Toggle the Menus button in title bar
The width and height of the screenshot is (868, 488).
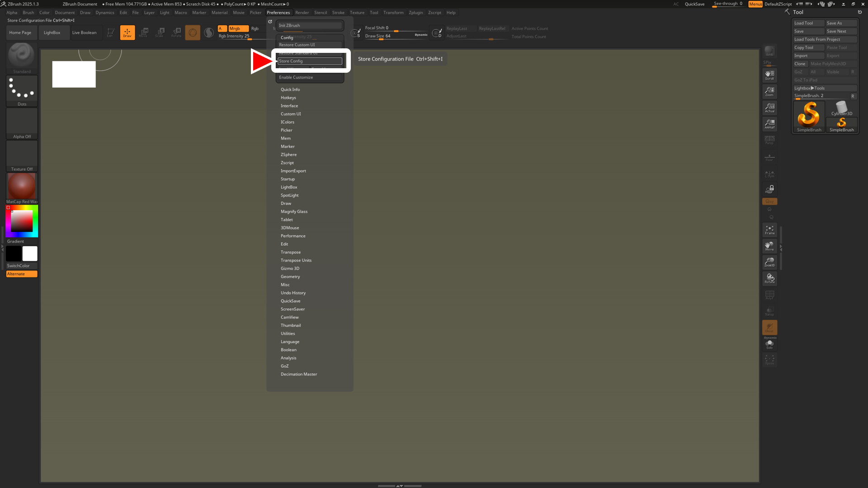tap(755, 4)
